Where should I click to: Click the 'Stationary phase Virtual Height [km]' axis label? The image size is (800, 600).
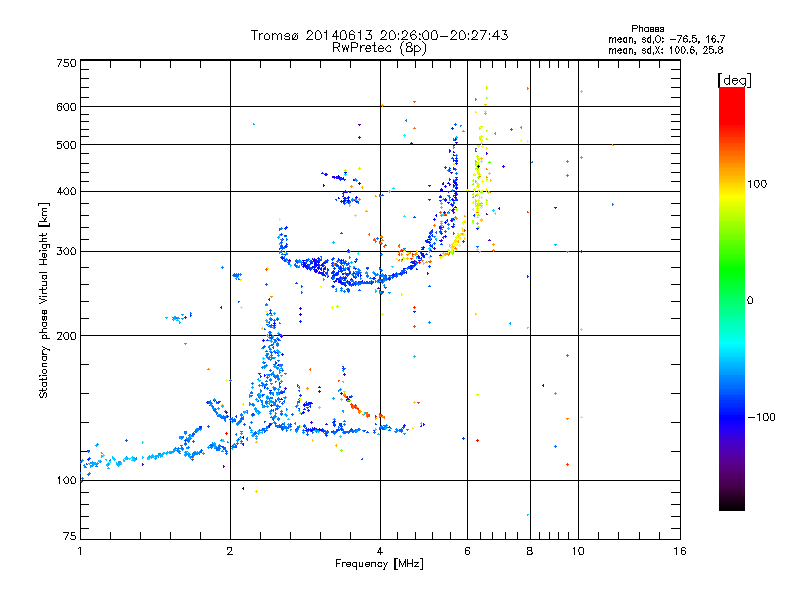pos(44,300)
